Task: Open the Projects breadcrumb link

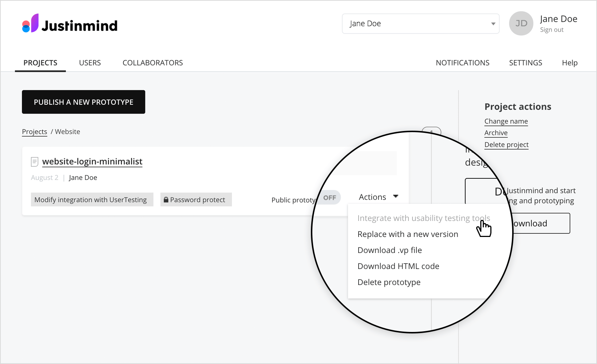Action: [35, 132]
